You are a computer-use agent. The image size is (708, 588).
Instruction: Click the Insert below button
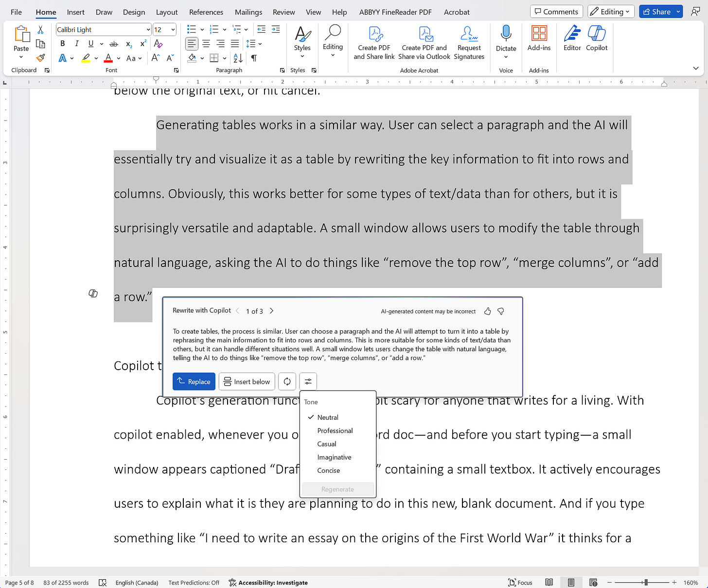click(247, 381)
